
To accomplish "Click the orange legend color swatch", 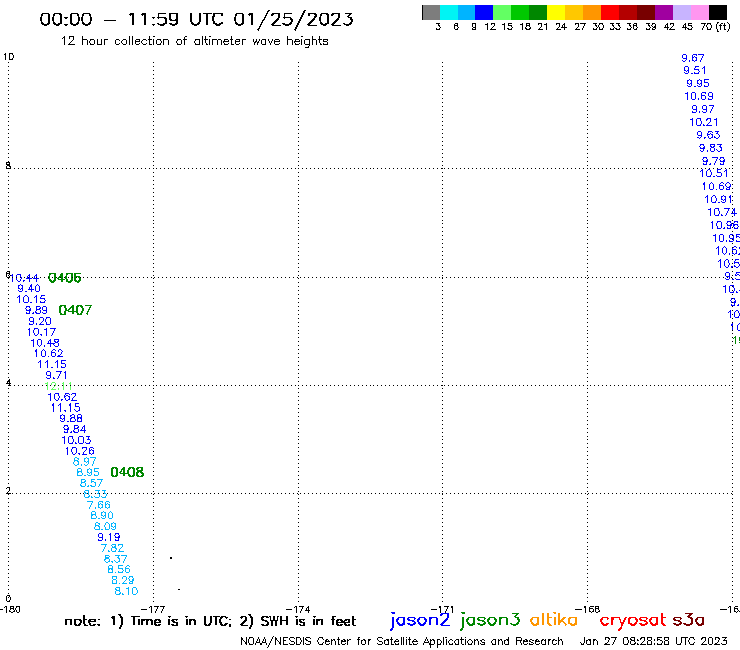I will [592, 12].
